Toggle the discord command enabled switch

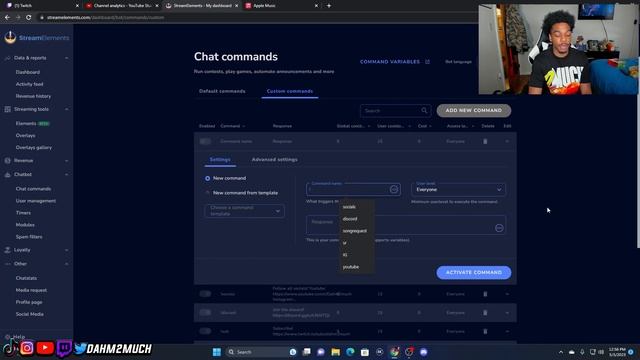tap(205, 313)
